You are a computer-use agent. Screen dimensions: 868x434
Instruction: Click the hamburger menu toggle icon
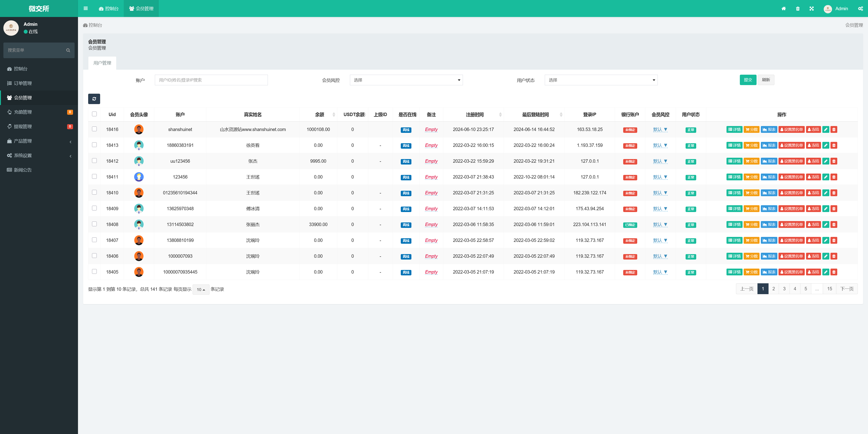86,8
